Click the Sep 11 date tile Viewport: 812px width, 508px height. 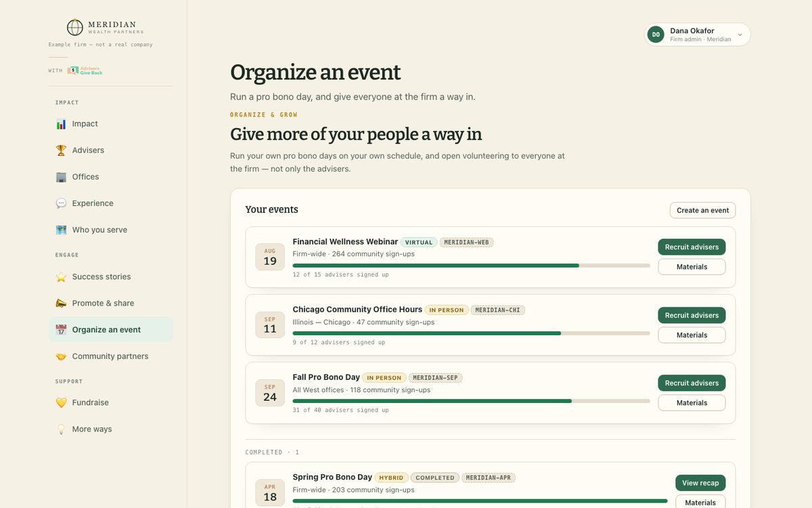[270, 325]
